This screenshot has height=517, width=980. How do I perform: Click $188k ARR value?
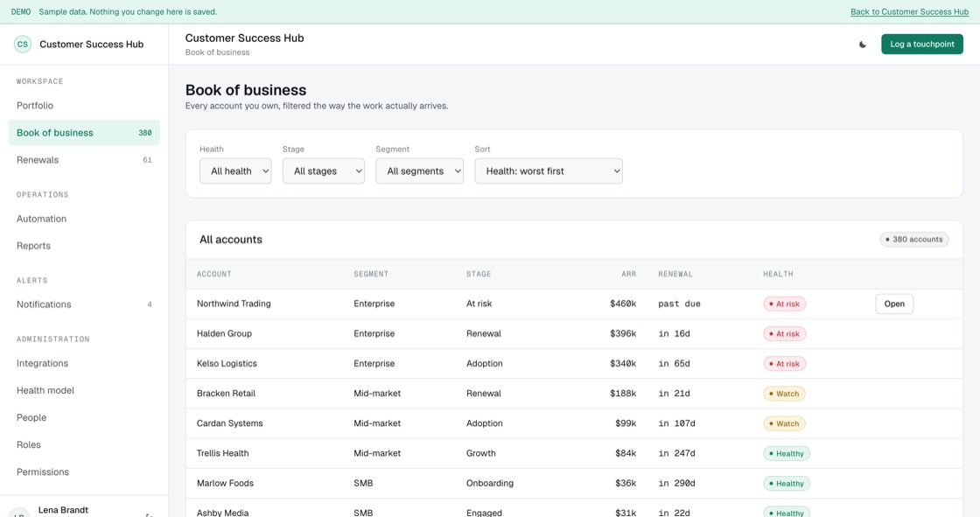623,394
